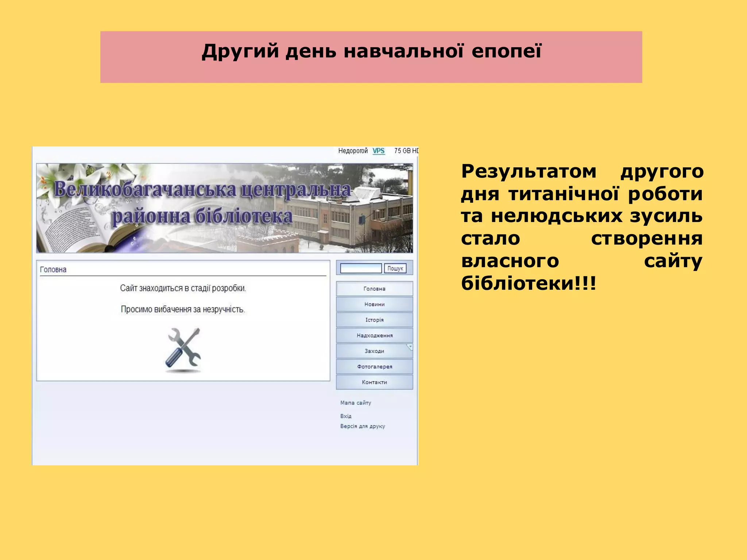Follow the Вхід login link
The image size is (747, 560).
click(x=346, y=416)
